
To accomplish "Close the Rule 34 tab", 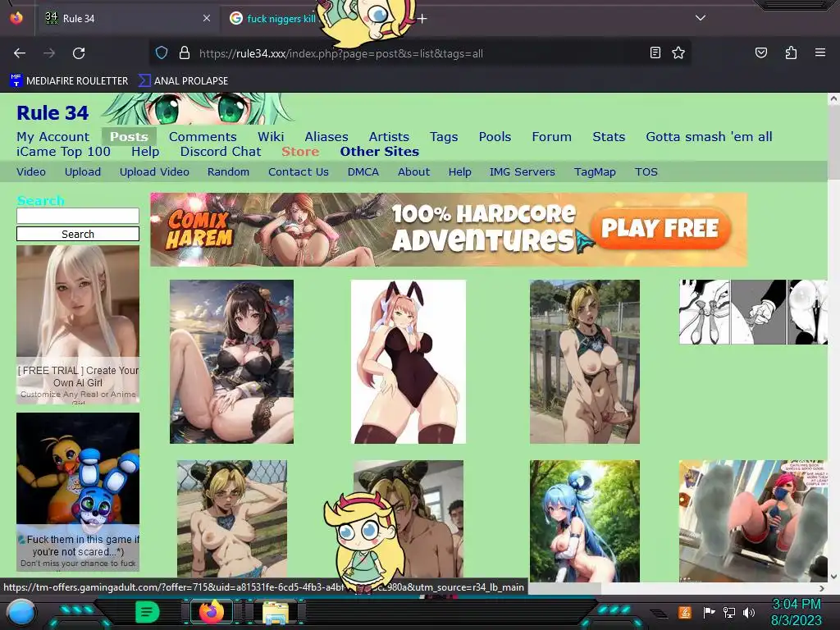I will 207,18.
